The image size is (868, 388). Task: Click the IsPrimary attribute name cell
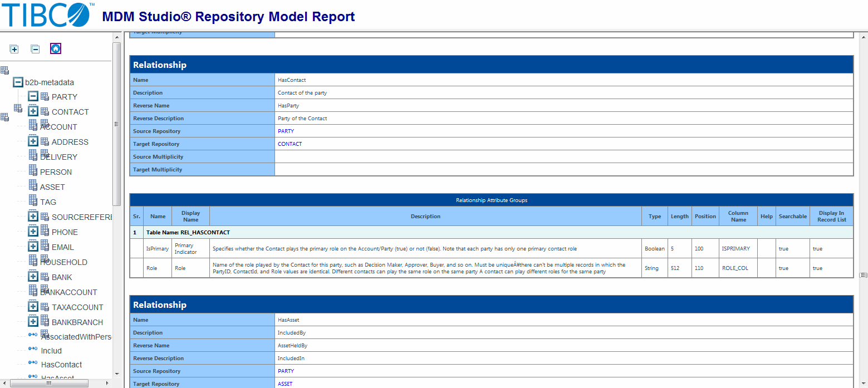tap(158, 249)
